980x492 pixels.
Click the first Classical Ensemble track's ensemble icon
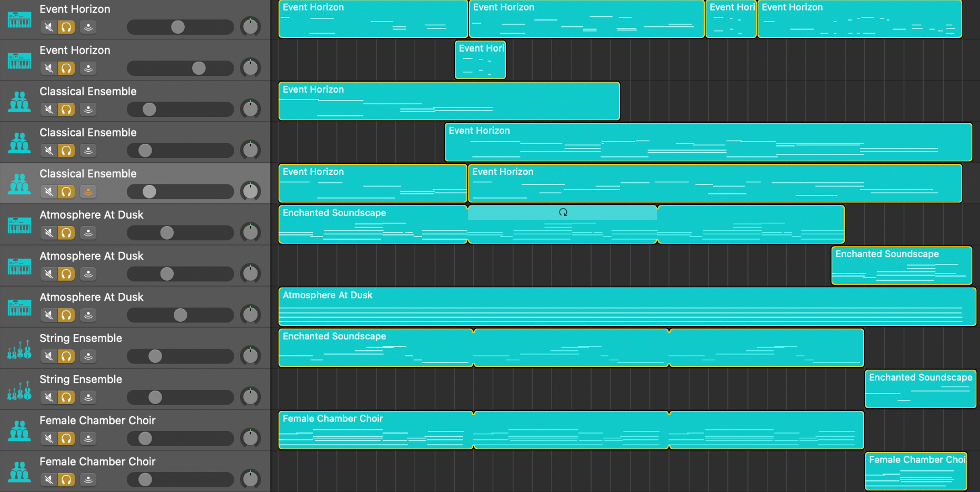19,102
